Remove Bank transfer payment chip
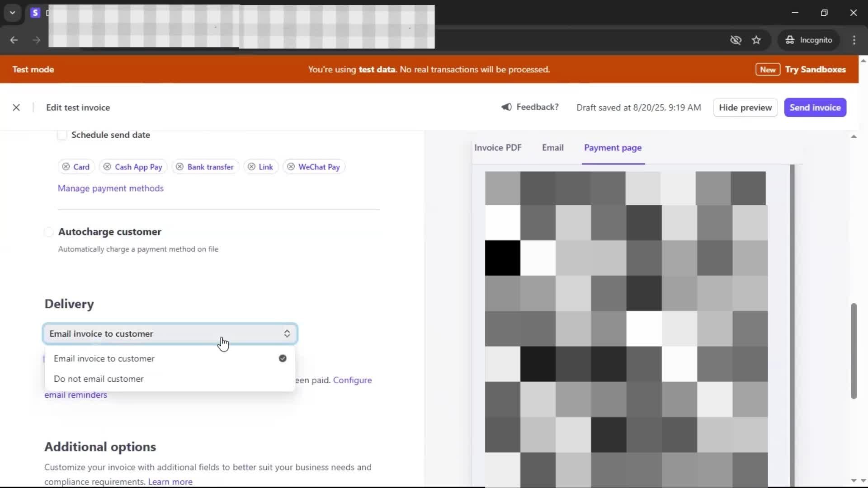The image size is (868, 488). pyautogui.click(x=179, y=167)
